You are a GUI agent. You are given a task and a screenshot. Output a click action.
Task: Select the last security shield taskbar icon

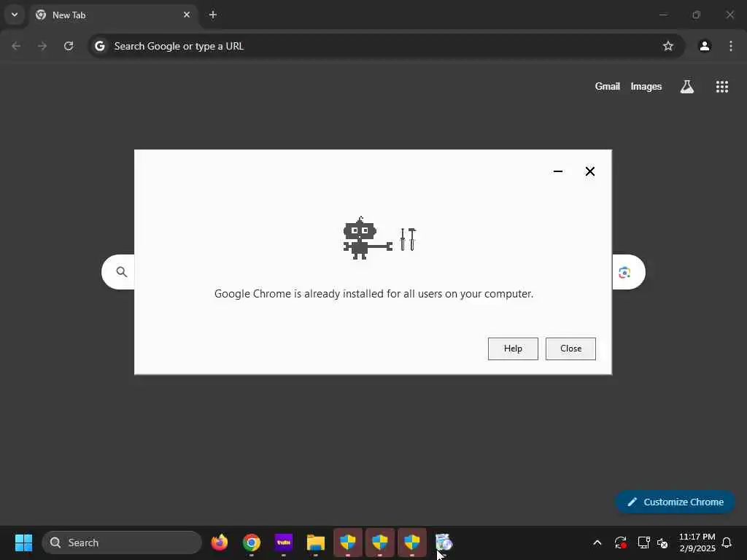pyautogui.click(x=411, y=542)
